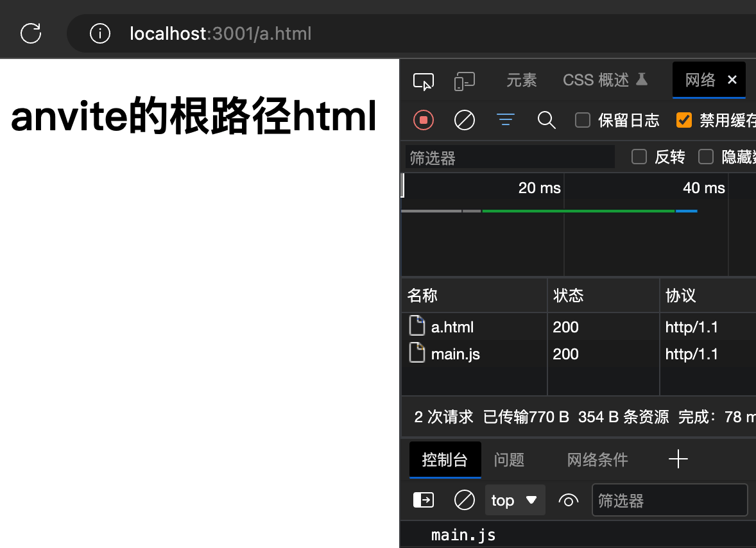The image size is (756, 548).
Task: Open the CSS 概述 tab
Action: [605, 80]
